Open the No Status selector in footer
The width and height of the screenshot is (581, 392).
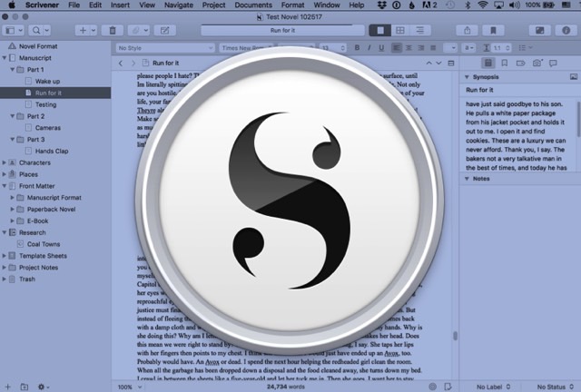point(555,387)
